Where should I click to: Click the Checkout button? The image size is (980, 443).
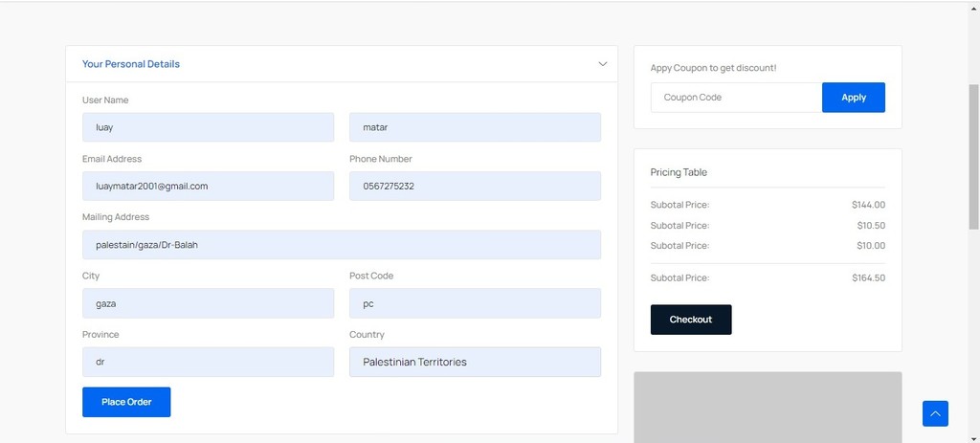pyautogui.click(x=691, y=320)
